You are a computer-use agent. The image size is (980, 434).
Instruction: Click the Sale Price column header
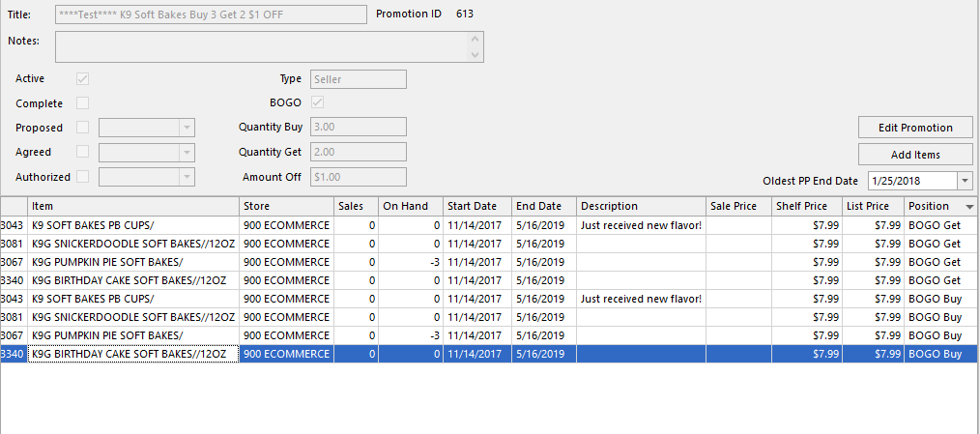point(738,206)
